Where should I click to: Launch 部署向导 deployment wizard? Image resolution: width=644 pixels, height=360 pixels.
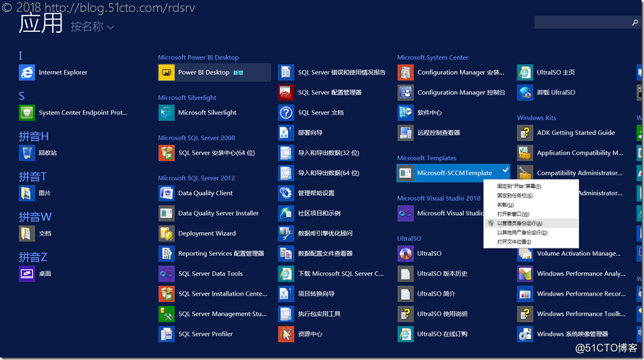(300, 133)
